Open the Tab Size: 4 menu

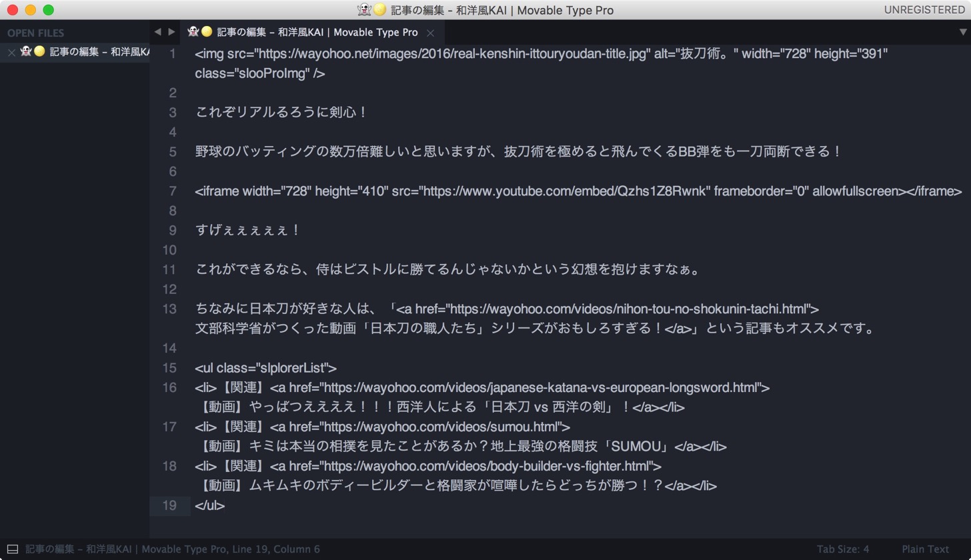point(843,549)
